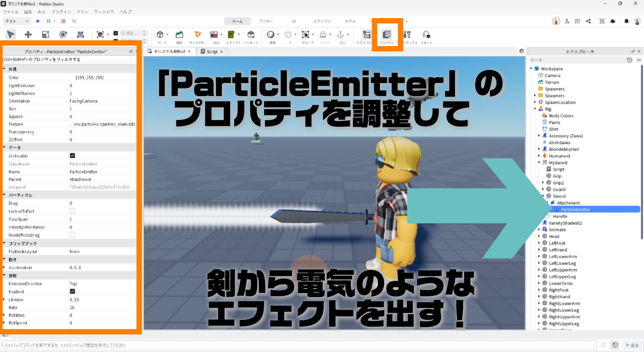This screenshot has width=644, height=362.
Task: Click the Explorer panel toolbar icon
Action: click(366, 35)
